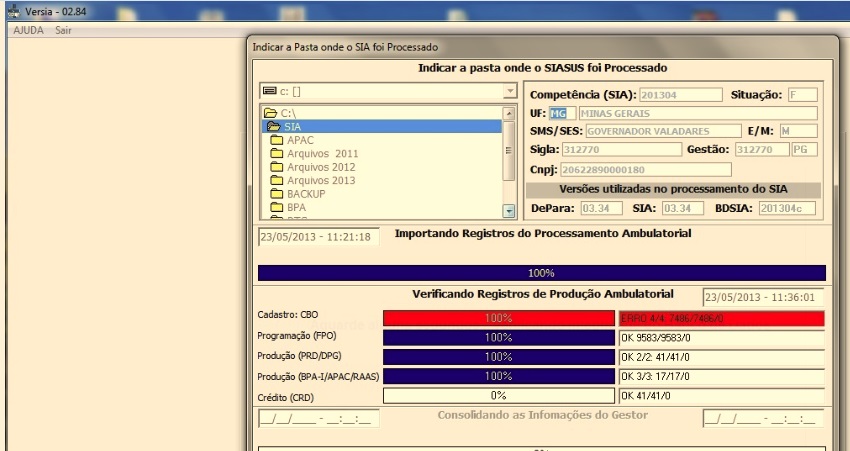Open the drive c: dropdown arrow
The image size is (850, 451).
(x=509, y=91)
